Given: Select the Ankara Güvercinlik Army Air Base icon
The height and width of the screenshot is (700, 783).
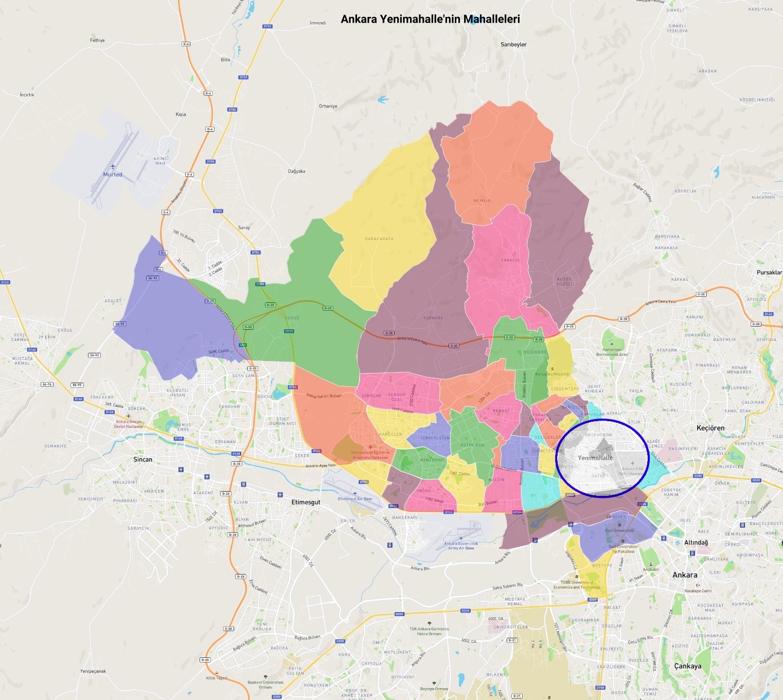Looking at the screenshot, I should [x=461, y=539].
